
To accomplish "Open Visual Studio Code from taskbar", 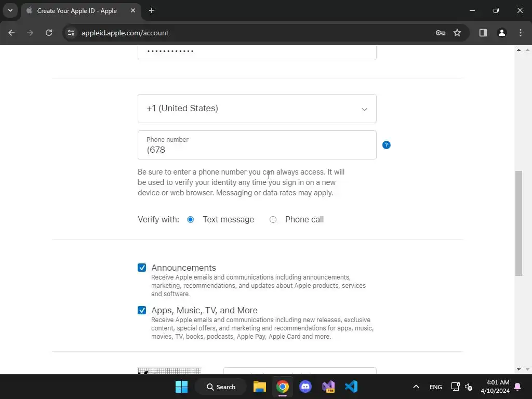I will click(351, 387).
